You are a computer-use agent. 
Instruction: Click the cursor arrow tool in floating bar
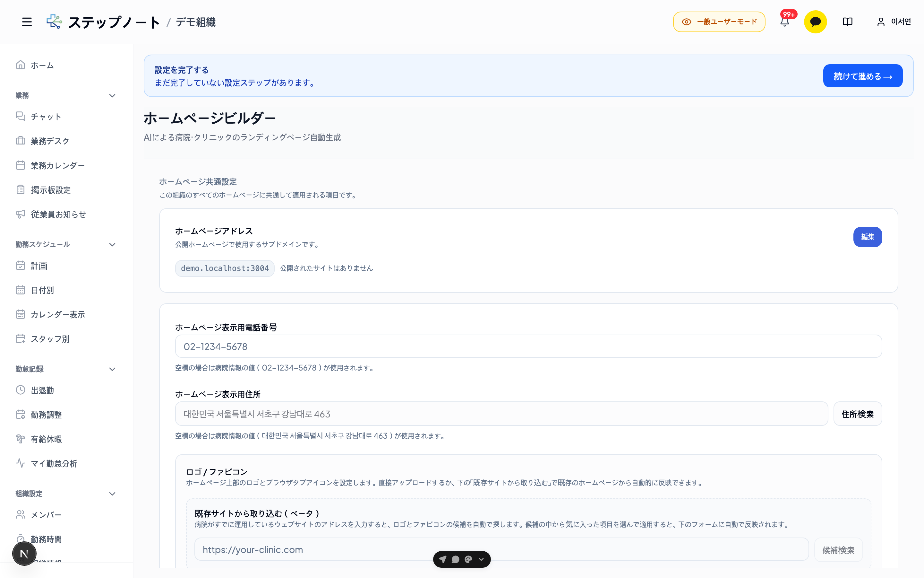pos(442,559)
